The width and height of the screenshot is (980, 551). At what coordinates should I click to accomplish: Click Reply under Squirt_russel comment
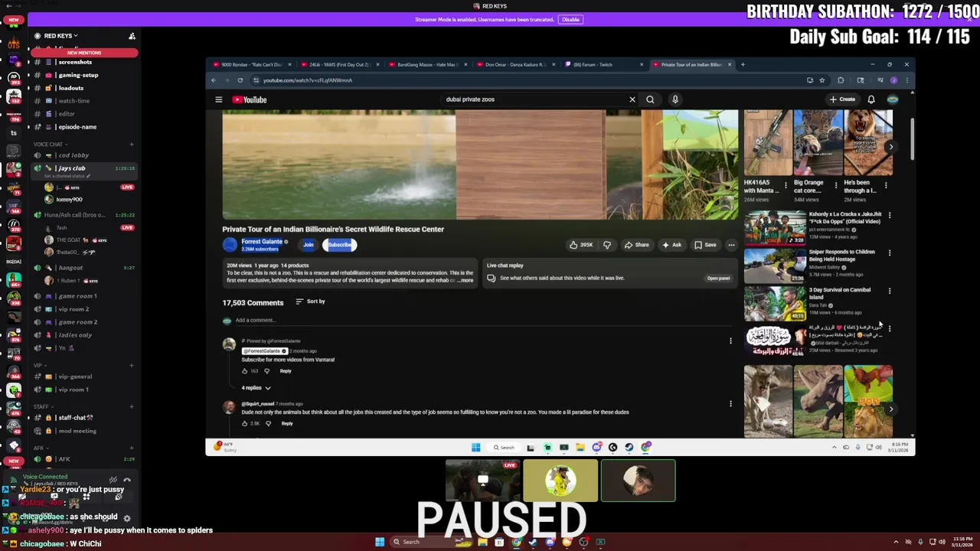287,423
